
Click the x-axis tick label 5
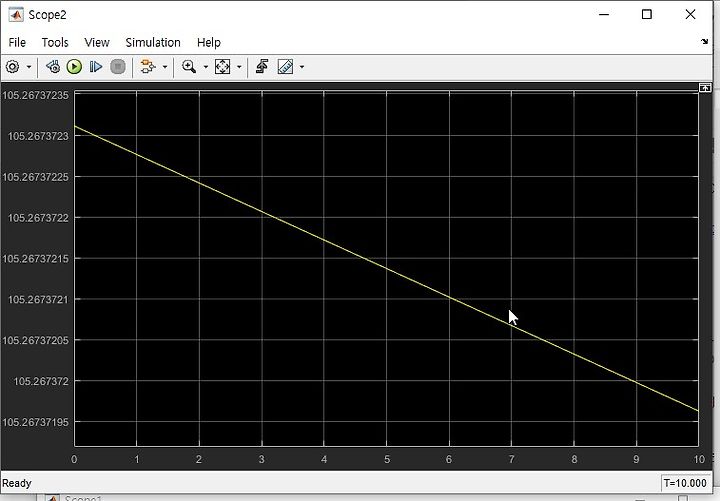387,459
